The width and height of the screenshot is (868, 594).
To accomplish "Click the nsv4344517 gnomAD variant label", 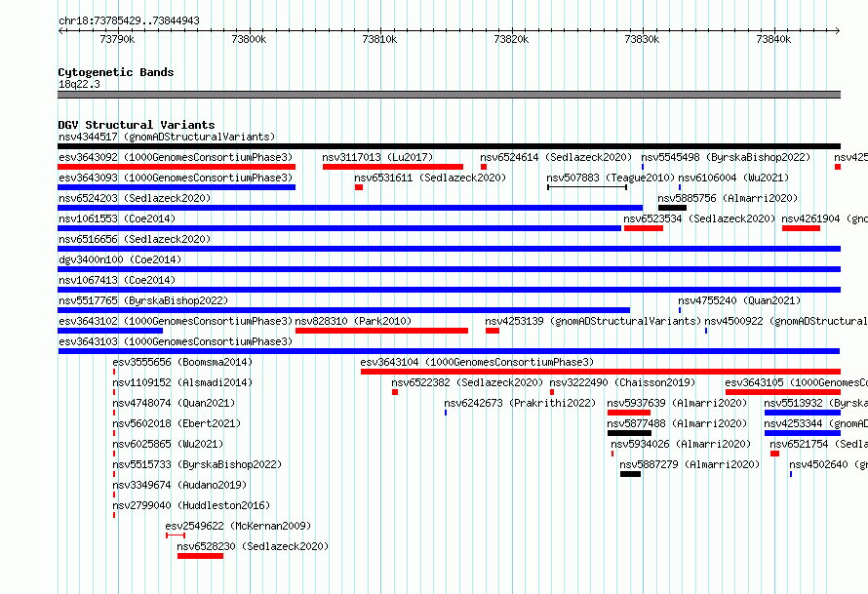I will coord(167,137).
